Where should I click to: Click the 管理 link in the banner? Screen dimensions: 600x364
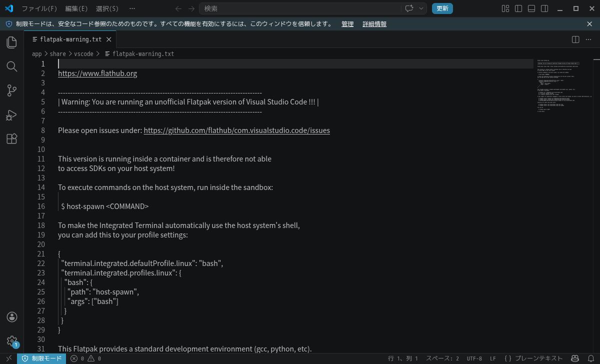pos(347,24)
